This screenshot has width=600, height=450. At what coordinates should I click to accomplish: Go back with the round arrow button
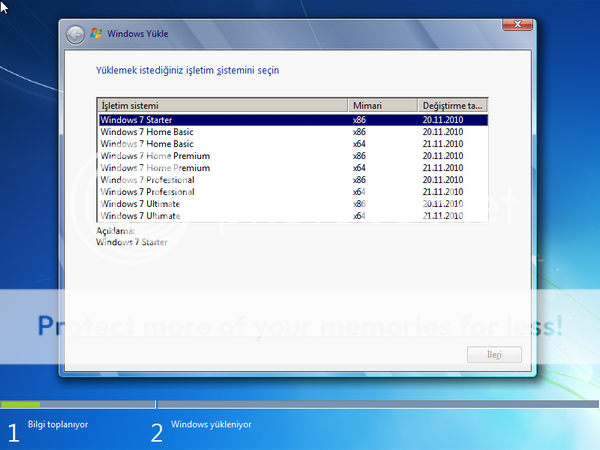[75, 35]
